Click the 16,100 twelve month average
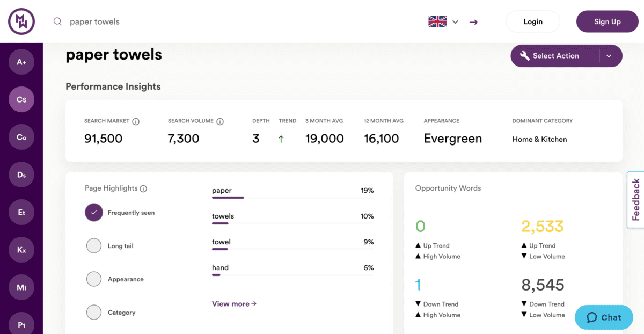Viewport: 644px width, 334px height. 382,139
